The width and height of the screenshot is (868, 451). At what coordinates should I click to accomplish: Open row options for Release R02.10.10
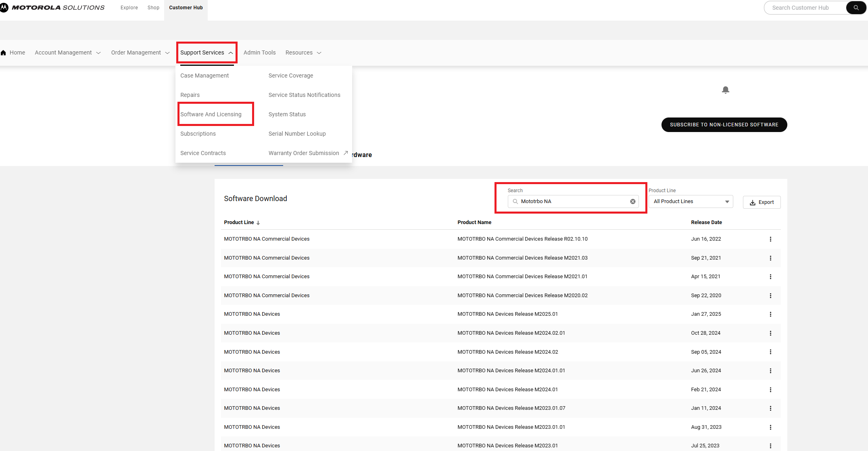[x=770, y=239]
